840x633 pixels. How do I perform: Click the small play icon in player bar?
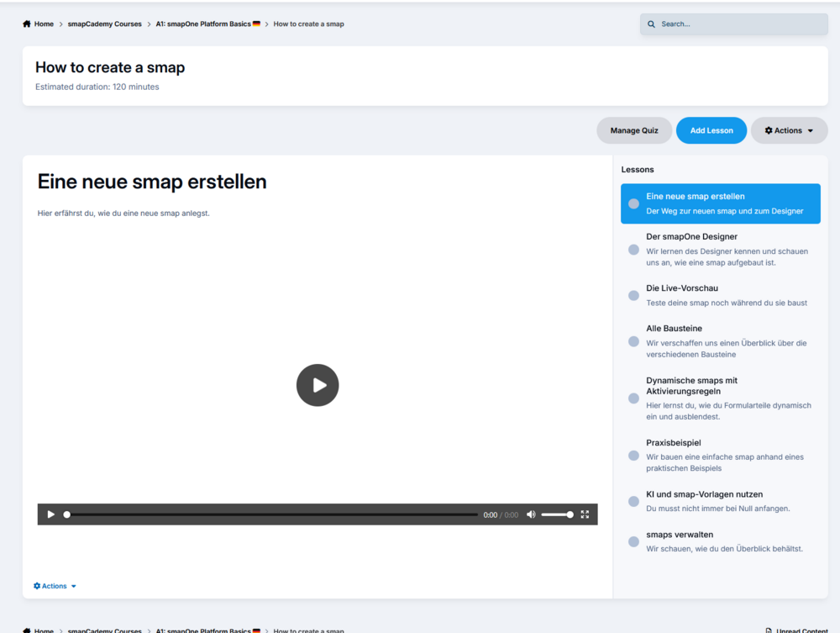click(51, 514)
